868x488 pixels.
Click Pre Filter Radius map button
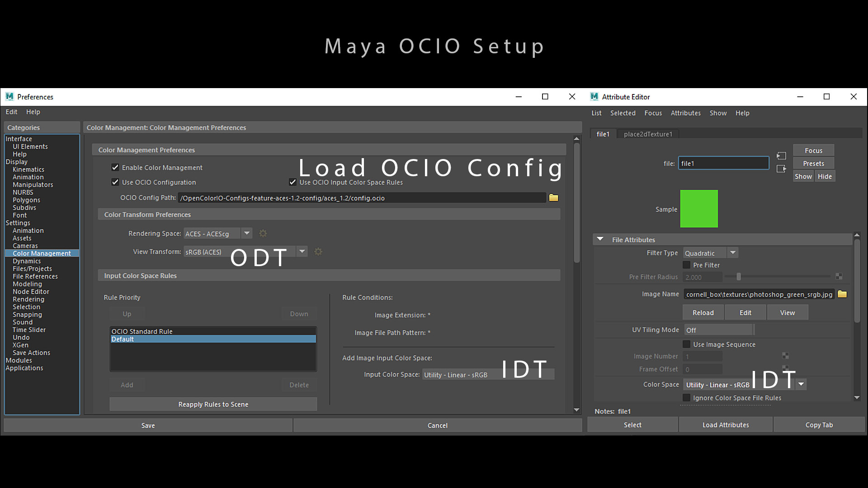(839, 277)
